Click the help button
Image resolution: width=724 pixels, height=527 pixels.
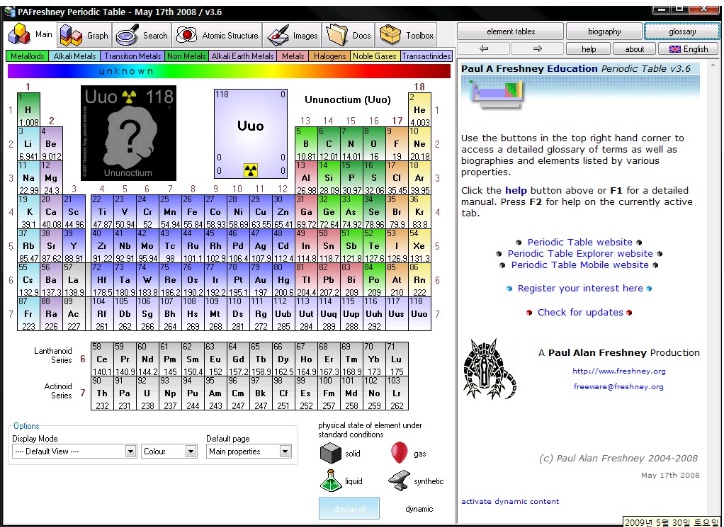coord(588,49)
